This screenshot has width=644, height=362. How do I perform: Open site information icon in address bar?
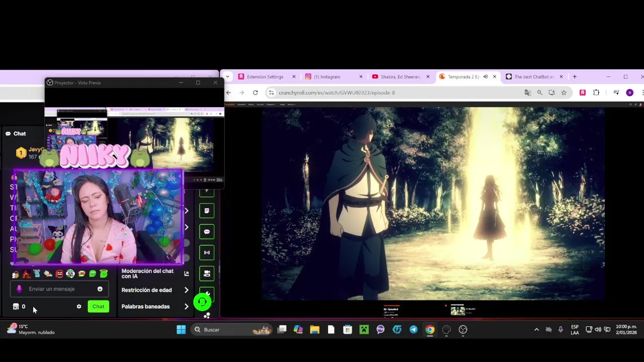[x=272, y=93]
